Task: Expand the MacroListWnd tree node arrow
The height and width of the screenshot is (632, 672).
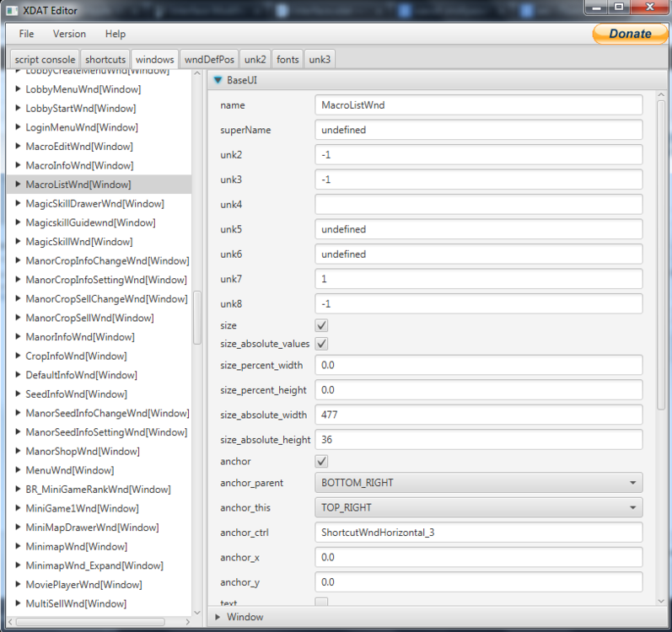Action: [18, 185]
